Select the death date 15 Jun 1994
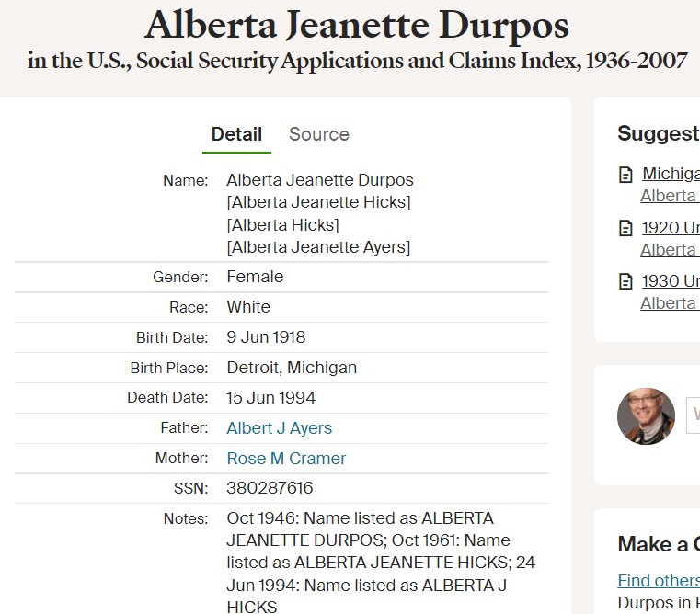The image size is (700, 614). click(x=271, y=398)
